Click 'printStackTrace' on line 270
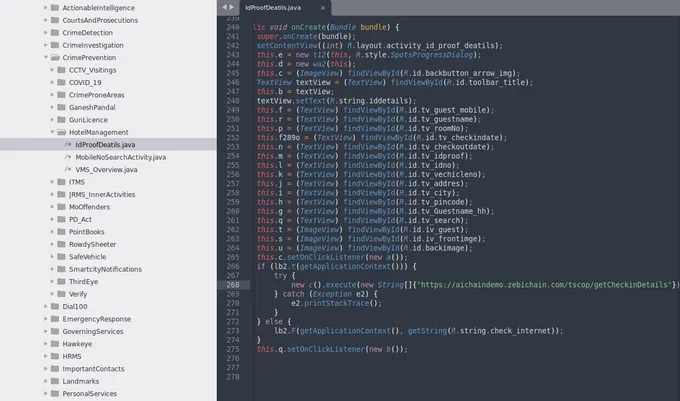 337,303
